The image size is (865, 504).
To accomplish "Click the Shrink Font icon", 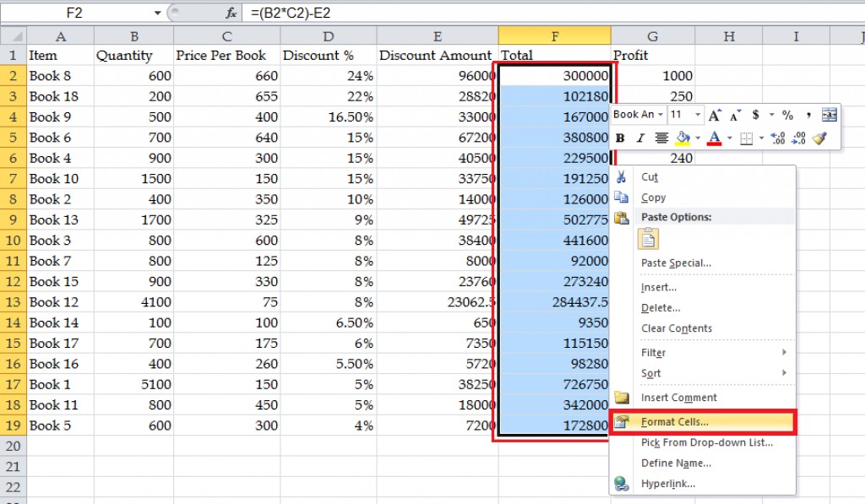I will point(733,114).
